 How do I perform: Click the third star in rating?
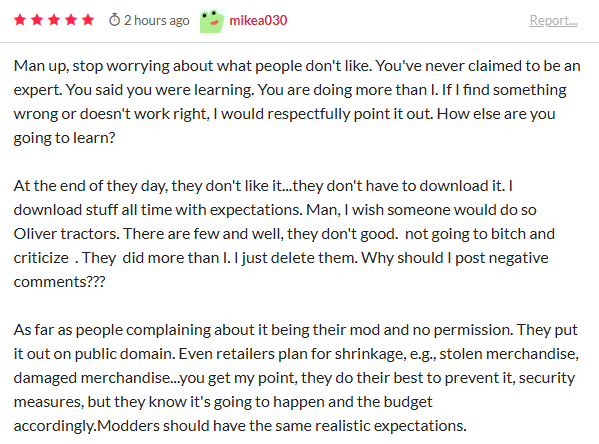point(54,19)
